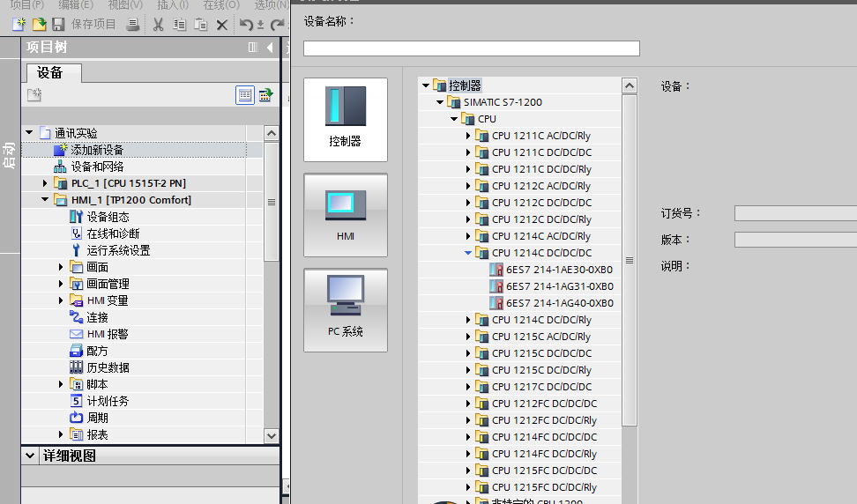
Task: Expand CPU 1215C AC/DC/Rly
Action: [468, 337]
